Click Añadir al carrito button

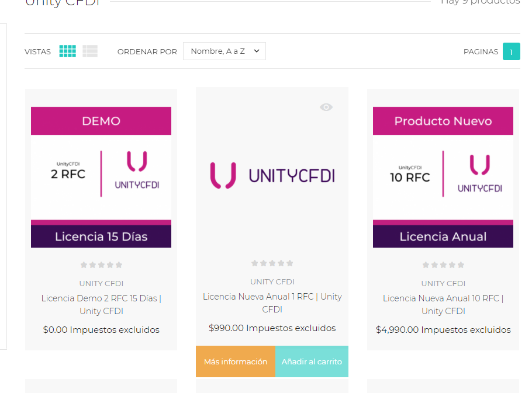pyautogui.click(x=312, y=361)
